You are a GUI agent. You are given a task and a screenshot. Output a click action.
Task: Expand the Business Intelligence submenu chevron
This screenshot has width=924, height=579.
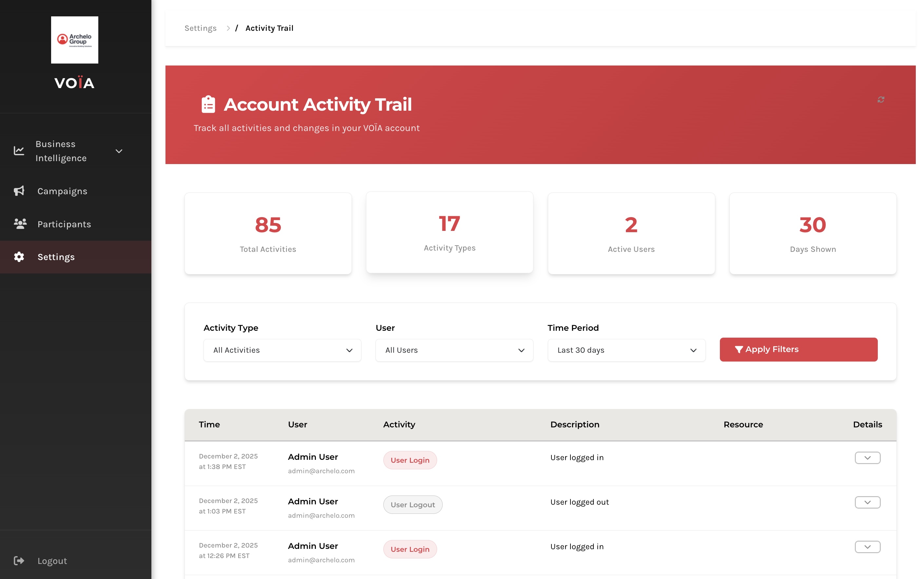coord(119,151)
